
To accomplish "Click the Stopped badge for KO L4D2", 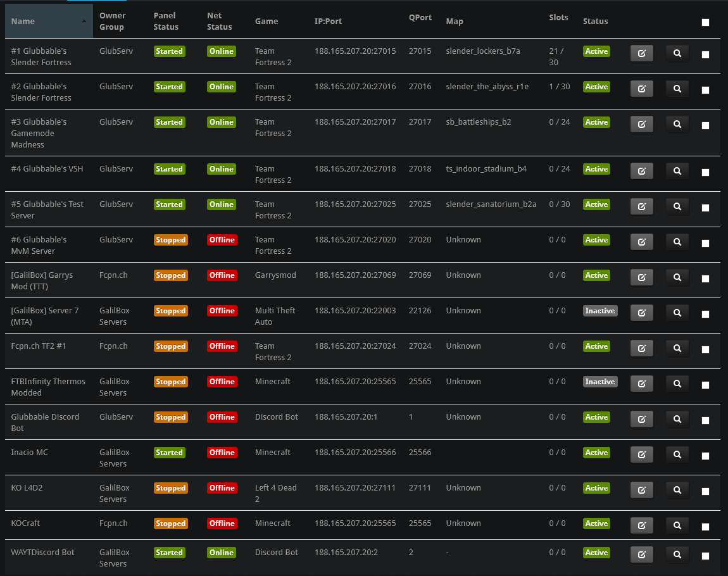I will coord(170,488).
